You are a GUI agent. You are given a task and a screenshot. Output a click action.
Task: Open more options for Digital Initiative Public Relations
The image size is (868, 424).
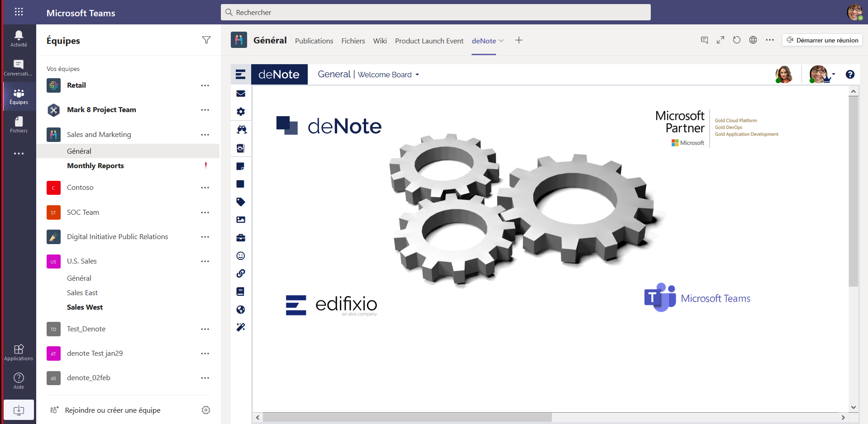coord(205,237)
